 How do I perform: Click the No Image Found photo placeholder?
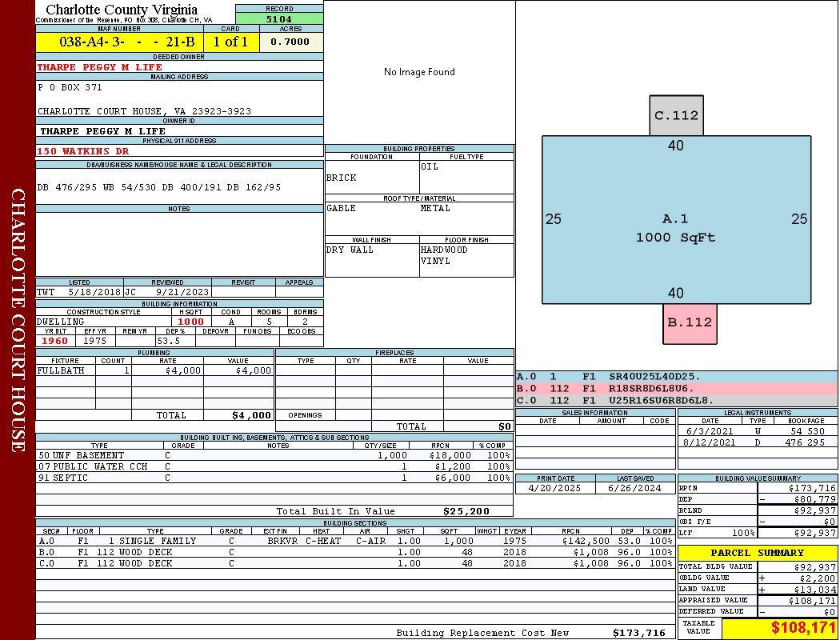click(x=419, y=72)
